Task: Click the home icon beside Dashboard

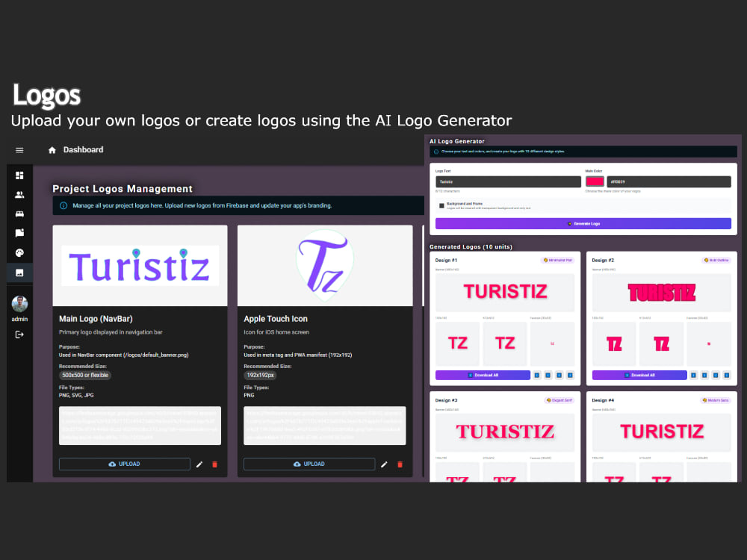Action: (x=52, y=150)
